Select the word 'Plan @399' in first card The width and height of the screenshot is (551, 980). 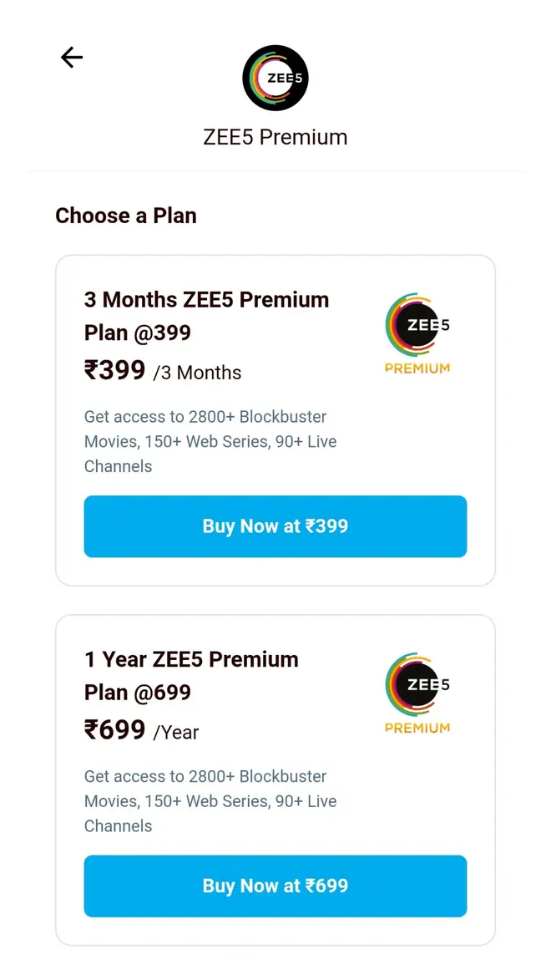pyautogui.click(x=138, y=333)
